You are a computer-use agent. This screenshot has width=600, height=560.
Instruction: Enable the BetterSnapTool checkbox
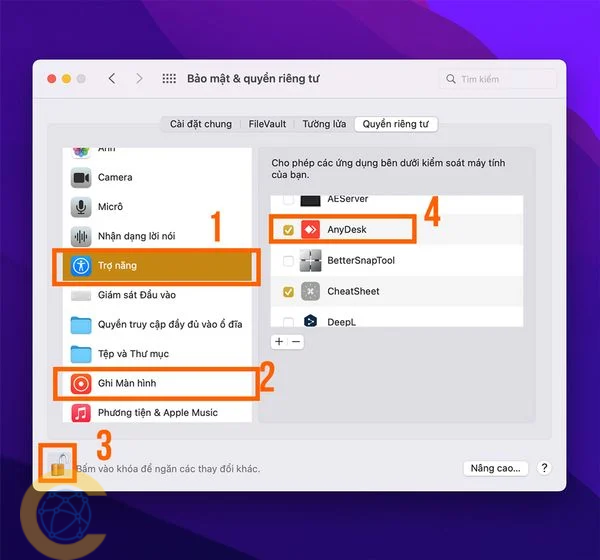point(288,261)
